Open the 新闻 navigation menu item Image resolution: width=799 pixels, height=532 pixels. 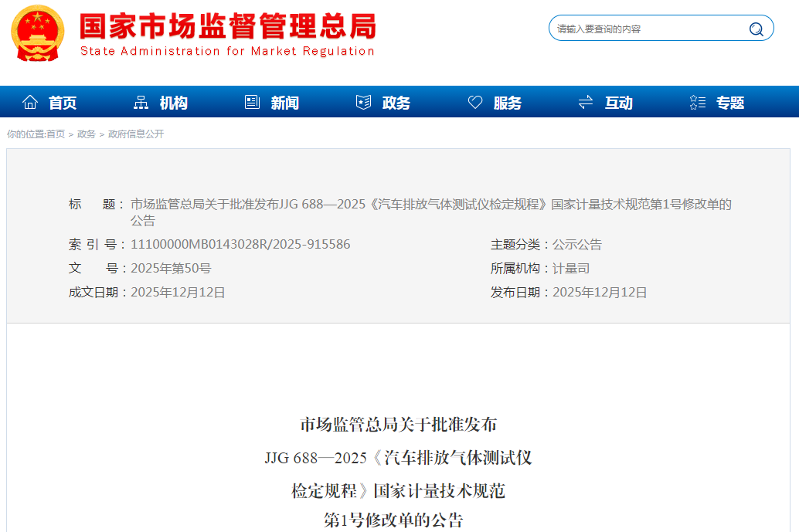(284, 103)
